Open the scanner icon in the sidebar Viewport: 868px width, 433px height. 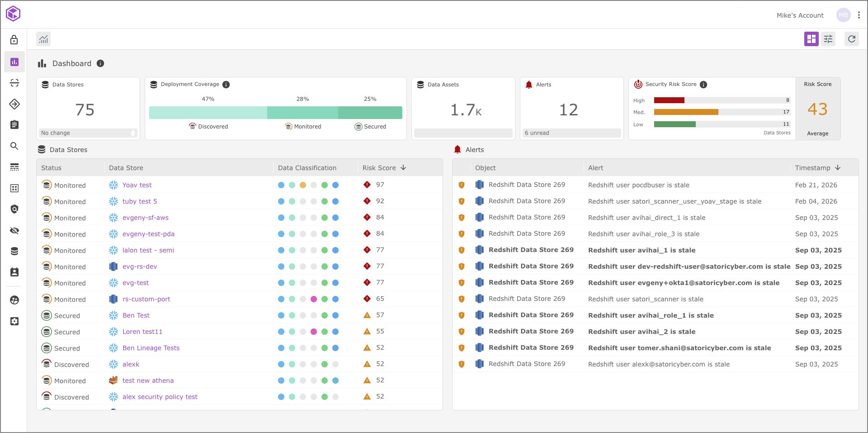(14, 83)
